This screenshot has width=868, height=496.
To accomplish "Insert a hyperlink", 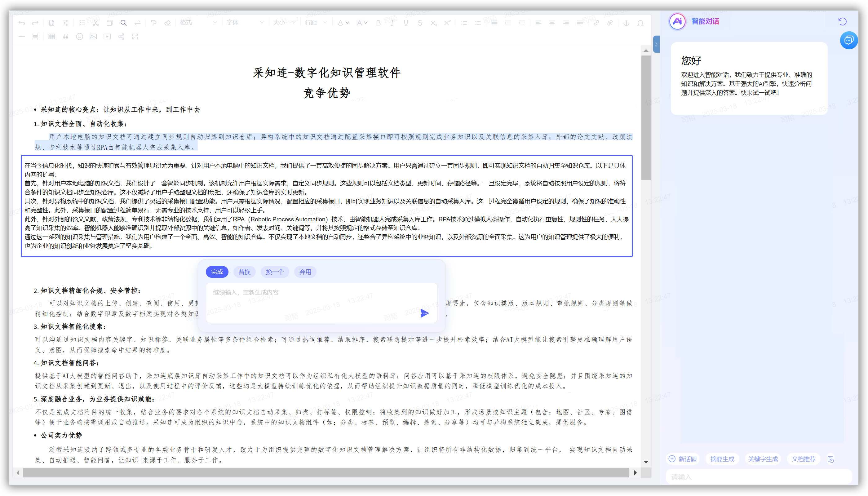I will point(596,23).
